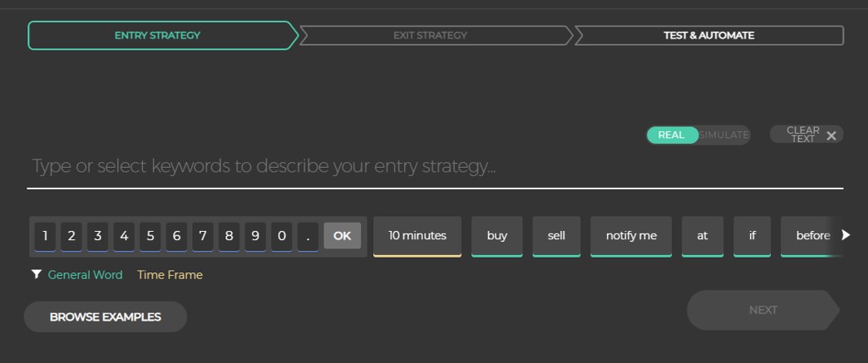The width and height of the screenshot is (868, 363).
Task: Click the Browse Examples button
Action: (105, 316)
